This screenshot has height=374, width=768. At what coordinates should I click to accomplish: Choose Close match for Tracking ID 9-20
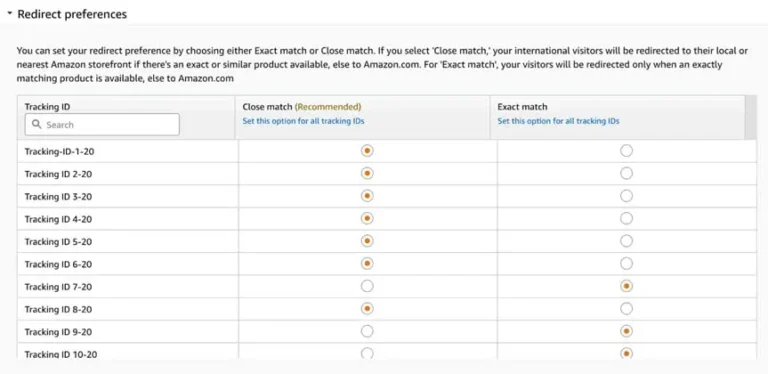[367, 331]
